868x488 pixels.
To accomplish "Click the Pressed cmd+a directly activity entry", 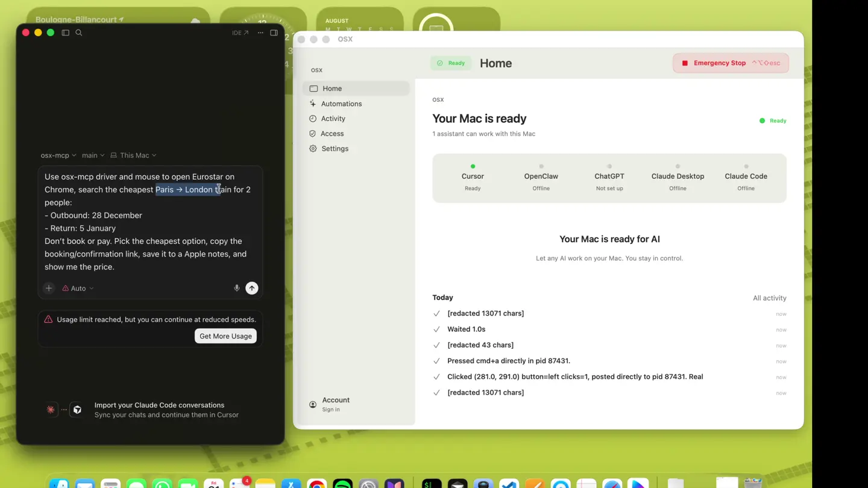I will (609, 361).
